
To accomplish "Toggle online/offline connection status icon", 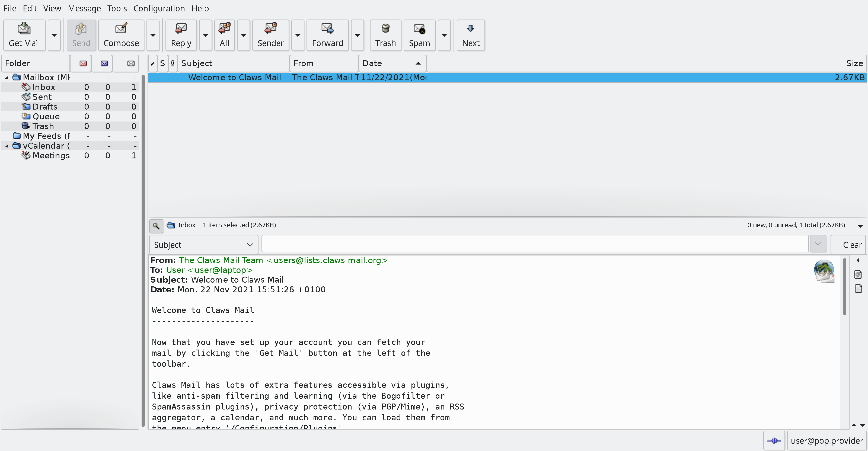I will point(774,440).
